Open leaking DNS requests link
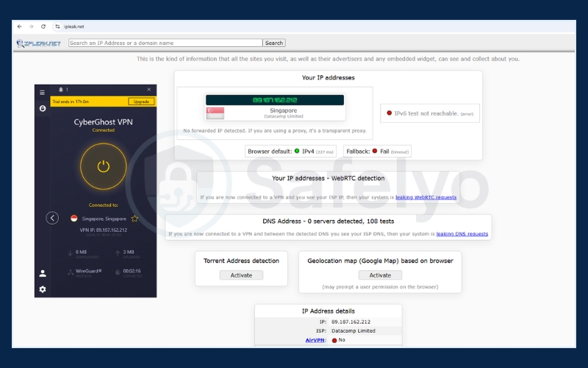 [x=462, y=233]
